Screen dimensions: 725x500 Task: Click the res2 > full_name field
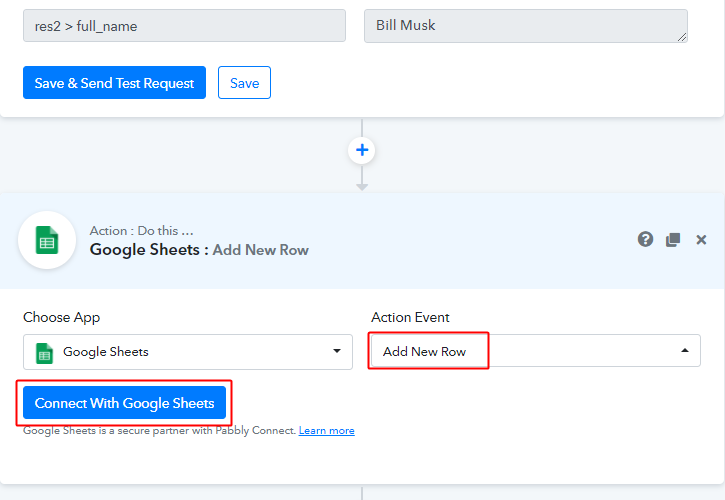pos(184,26)
